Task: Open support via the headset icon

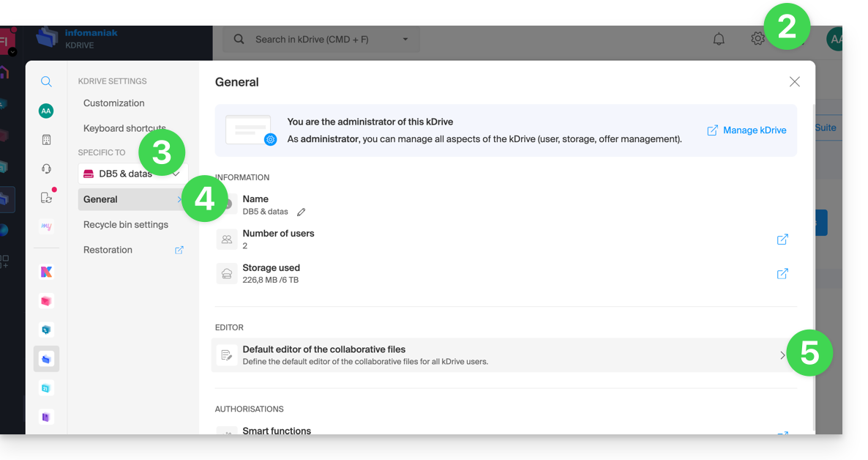Action: point(47,168)
